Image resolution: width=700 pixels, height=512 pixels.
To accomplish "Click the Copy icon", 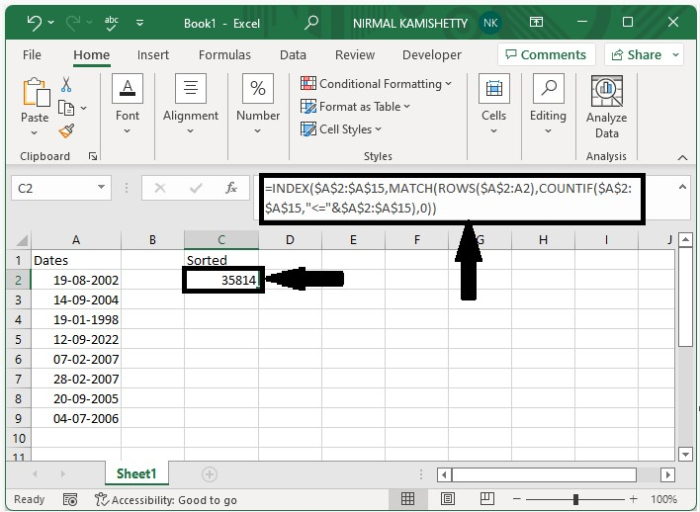I will (66, 108).
